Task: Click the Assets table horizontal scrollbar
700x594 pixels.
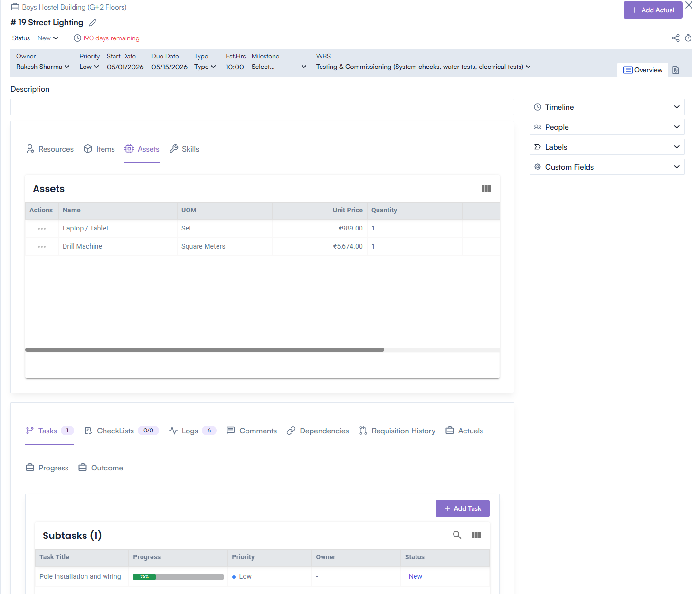Action: click(205, 350)
